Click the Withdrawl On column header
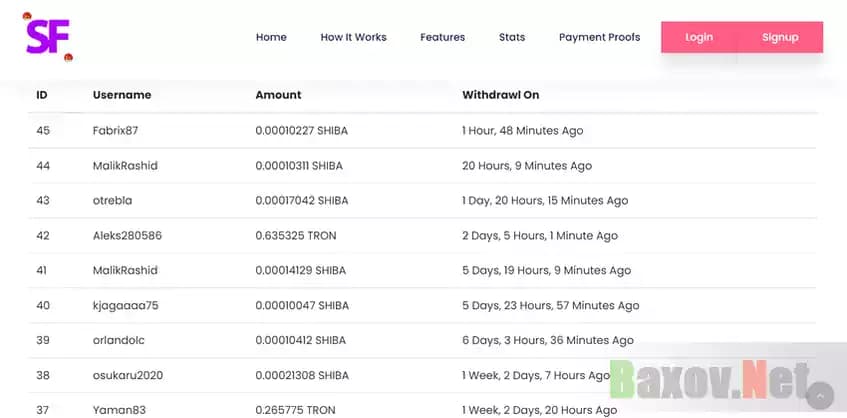Screen dimensions: 847x418 [500, 95]
